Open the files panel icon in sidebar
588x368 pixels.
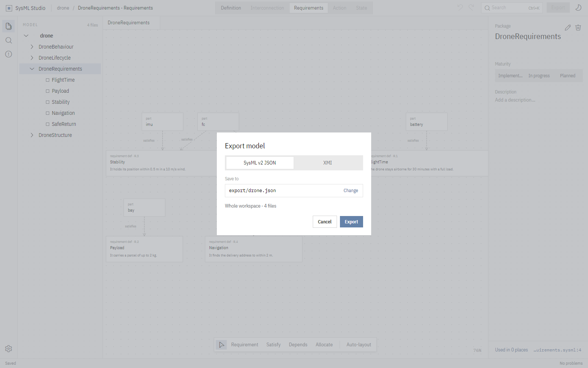tap(8, 26)
